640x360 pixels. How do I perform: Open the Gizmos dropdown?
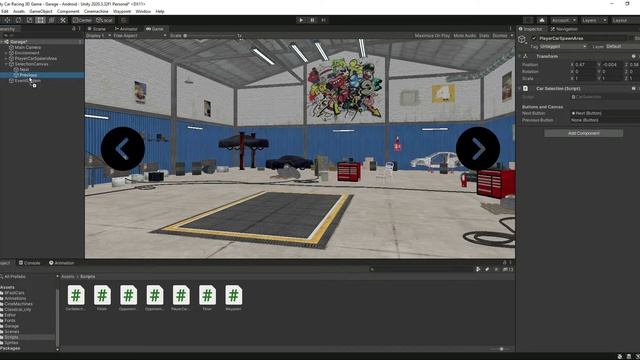[x=502, y=36]
